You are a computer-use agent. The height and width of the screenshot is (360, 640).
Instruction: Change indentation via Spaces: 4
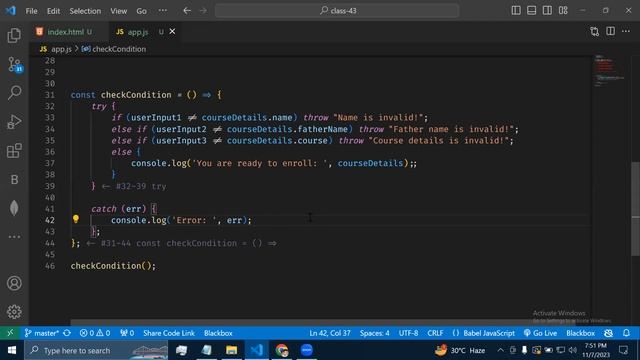(374, 333)
